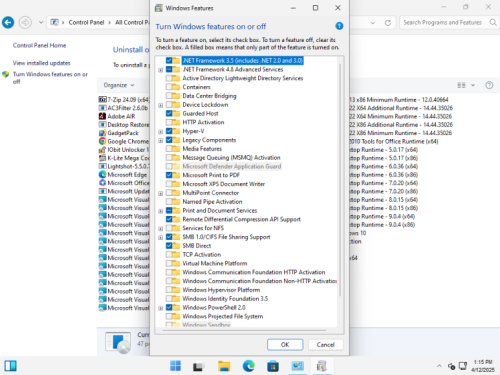Select the Microsoft Edge program icon
The width and height of the screenshot is (500, 375).
pyautogui.click(x=102, y=174)
